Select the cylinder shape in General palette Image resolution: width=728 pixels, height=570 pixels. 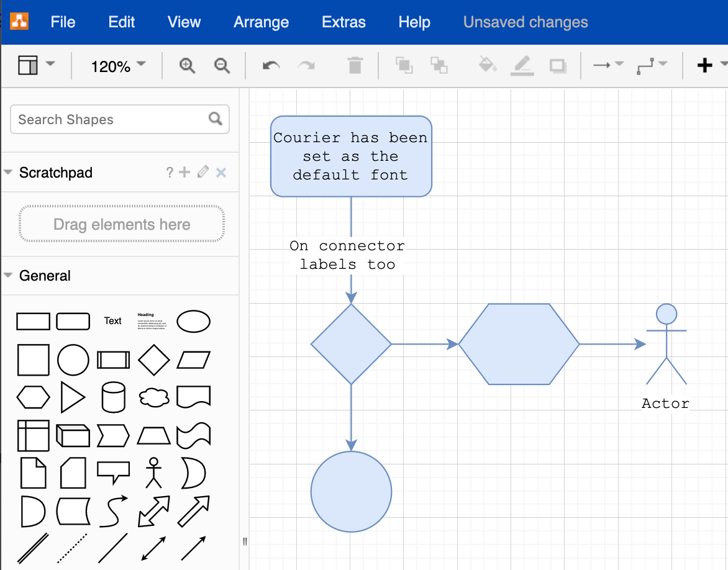tap(113, 397)
